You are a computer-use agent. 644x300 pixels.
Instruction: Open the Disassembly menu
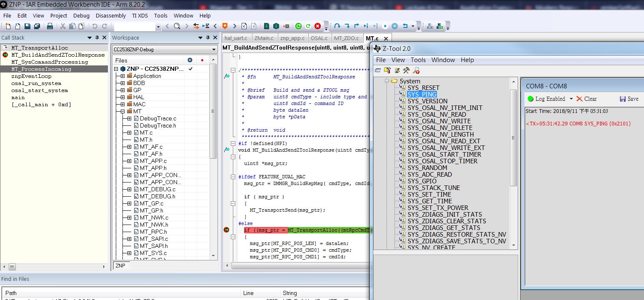[x=110, y=15]
